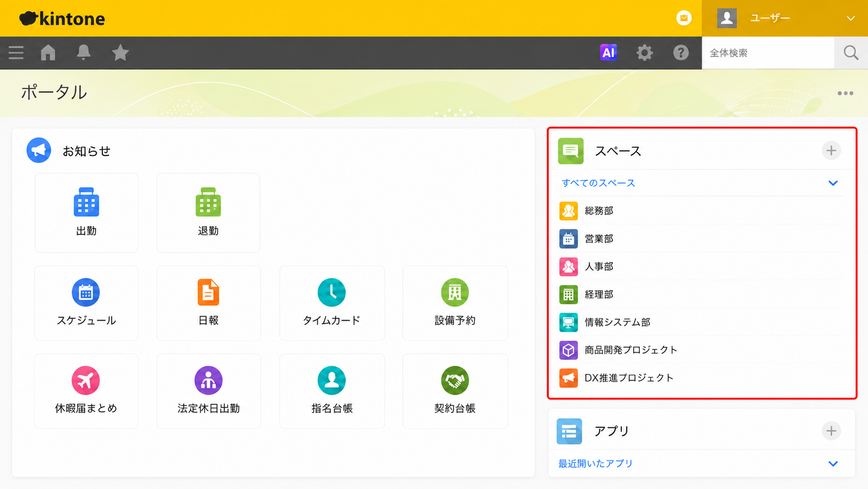The height and width of the screenshot is (489, 868).
Task: Click the user avatar picture
Action: click(727, 18)
